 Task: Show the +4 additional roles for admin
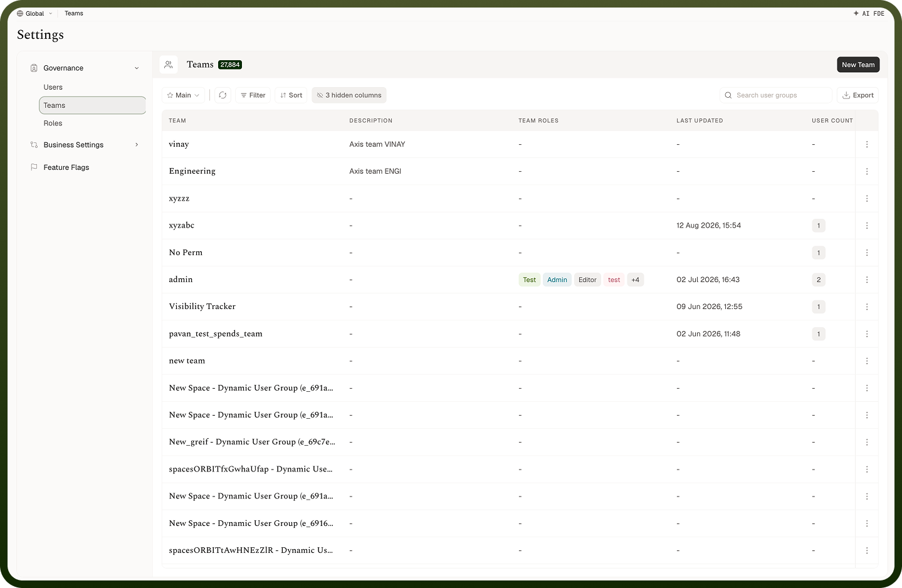pos(636,280)
